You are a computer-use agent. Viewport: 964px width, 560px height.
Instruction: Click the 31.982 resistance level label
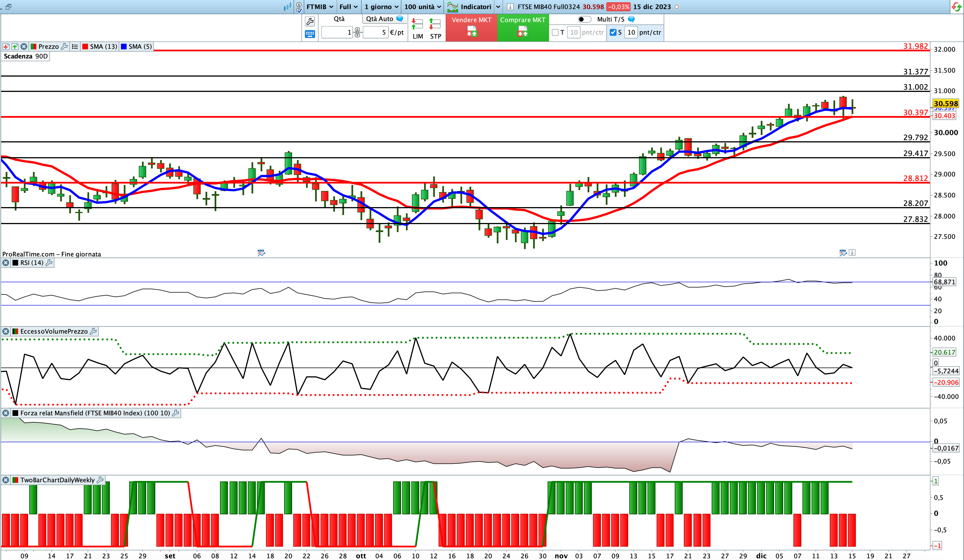(x=915, y=46)
